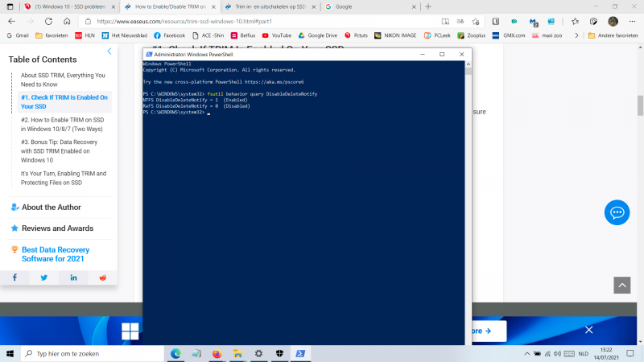Open the blue live chat bubble

[x=617, y=212]
